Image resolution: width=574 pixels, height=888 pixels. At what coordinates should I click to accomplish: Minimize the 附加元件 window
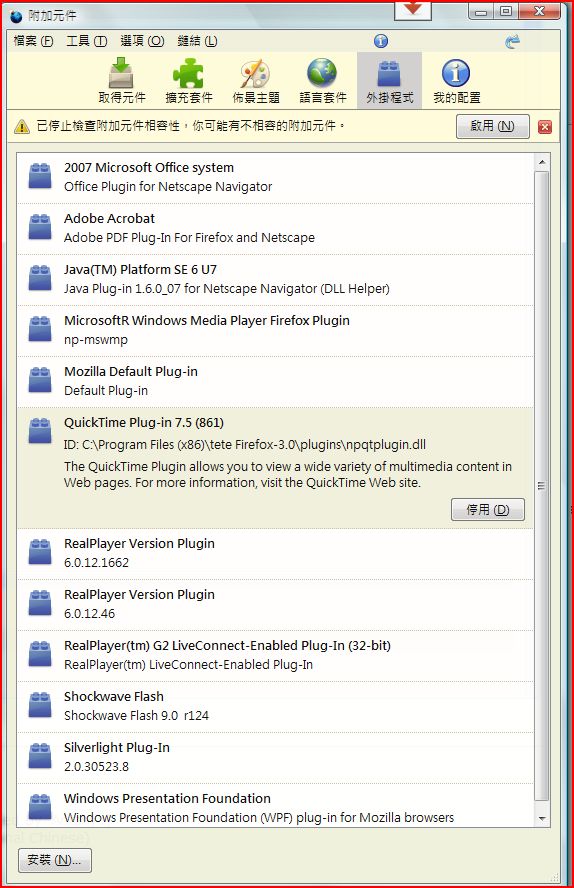tap(481, 11)
